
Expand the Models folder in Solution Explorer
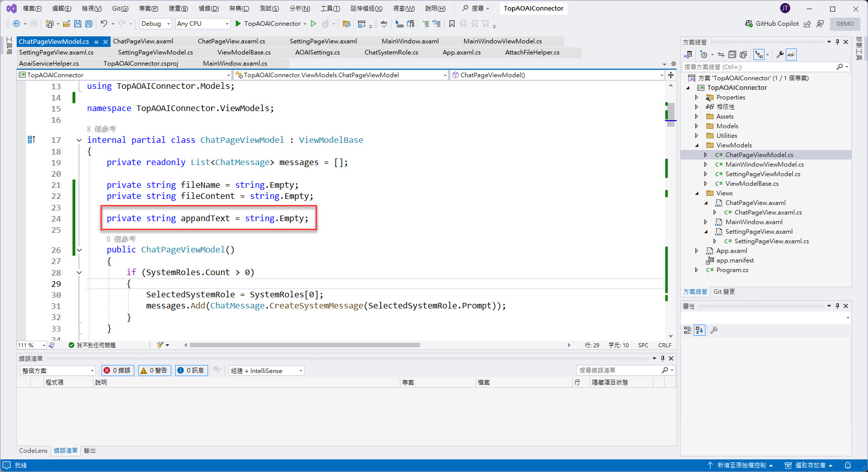[x=696, y=126]
